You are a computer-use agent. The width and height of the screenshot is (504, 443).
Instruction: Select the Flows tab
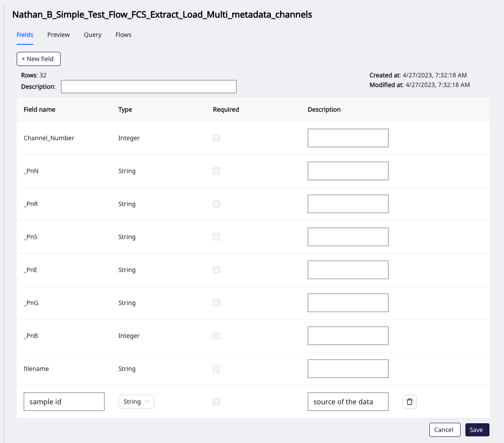[x=123, y=35]
